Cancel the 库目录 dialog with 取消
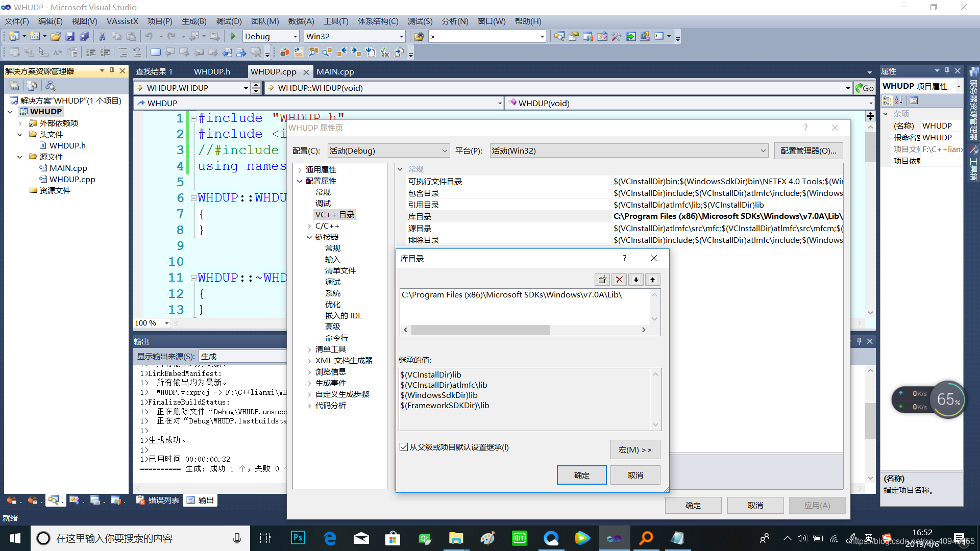Screen dimensions: 980x551 pyautogui.click(x=635, y=475)
